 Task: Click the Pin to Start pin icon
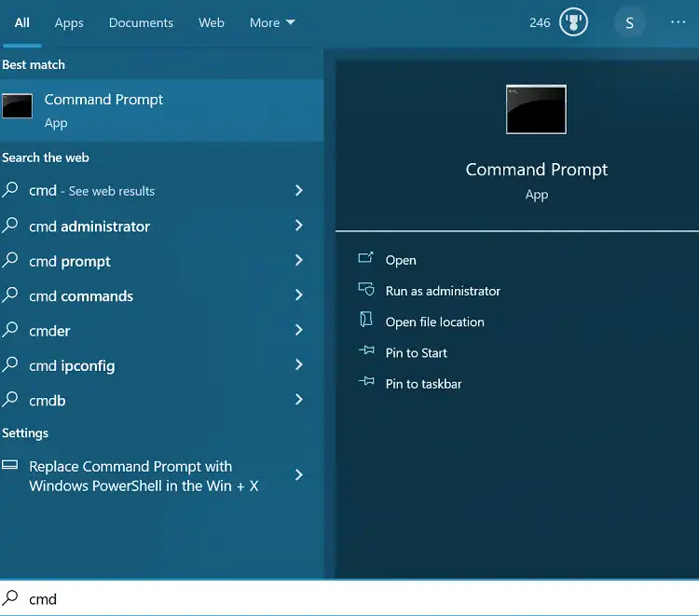(x=367, y=350)
